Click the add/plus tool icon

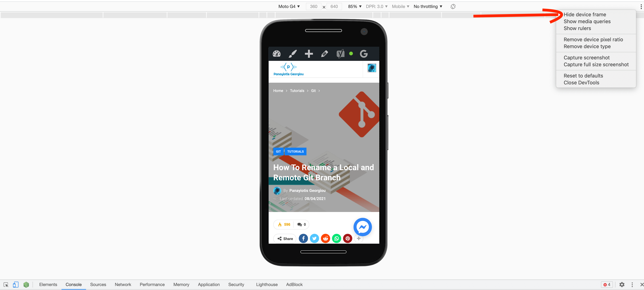click(309, 53)
